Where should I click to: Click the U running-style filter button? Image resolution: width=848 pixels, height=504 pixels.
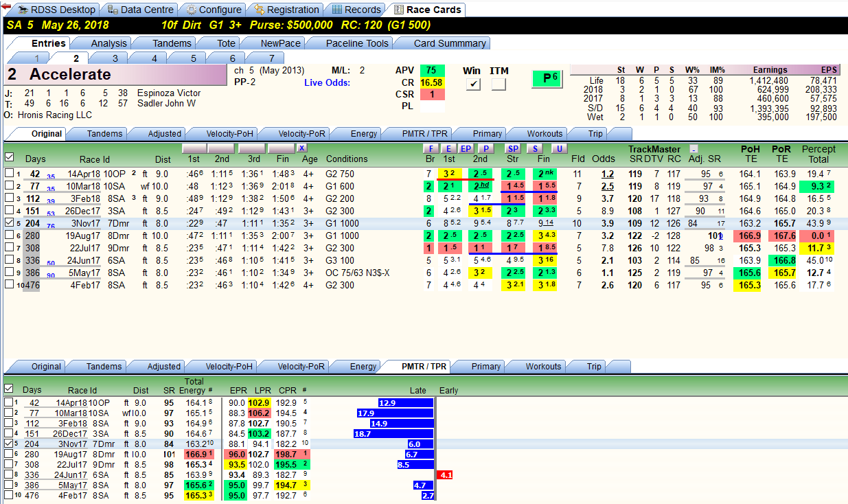[560, 148]
